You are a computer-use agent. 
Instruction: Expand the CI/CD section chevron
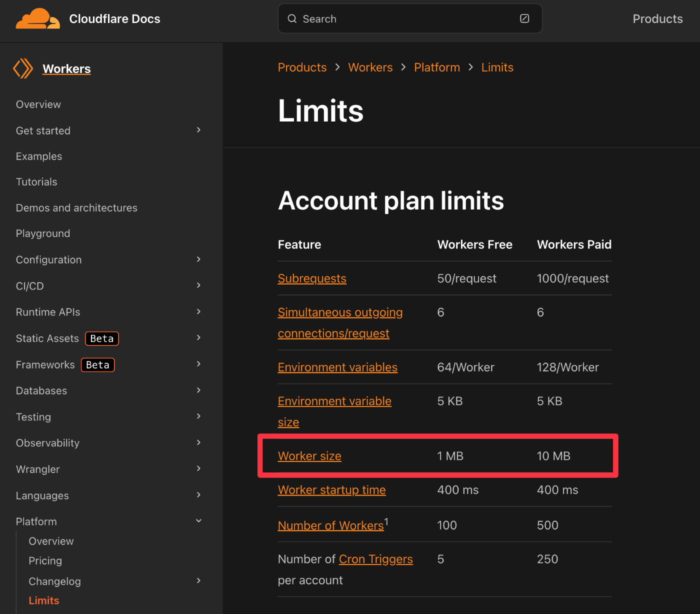pyautogui.click(x=198, y=285)
